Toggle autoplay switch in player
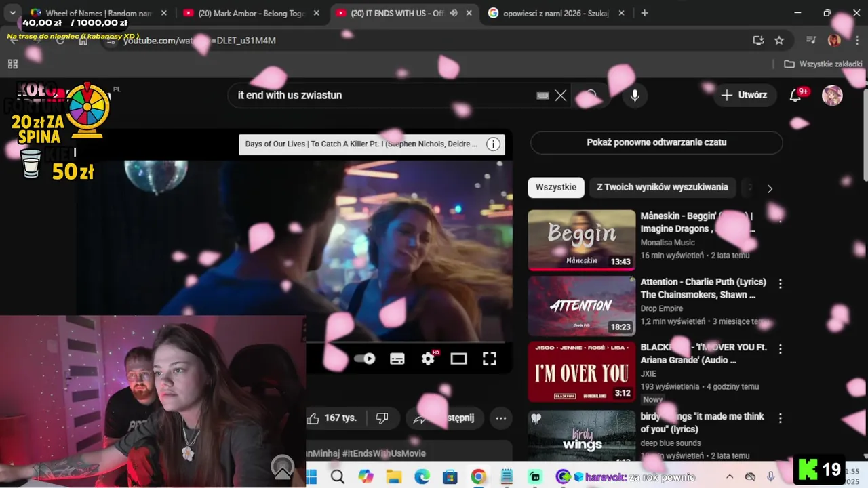 (365, 359)
